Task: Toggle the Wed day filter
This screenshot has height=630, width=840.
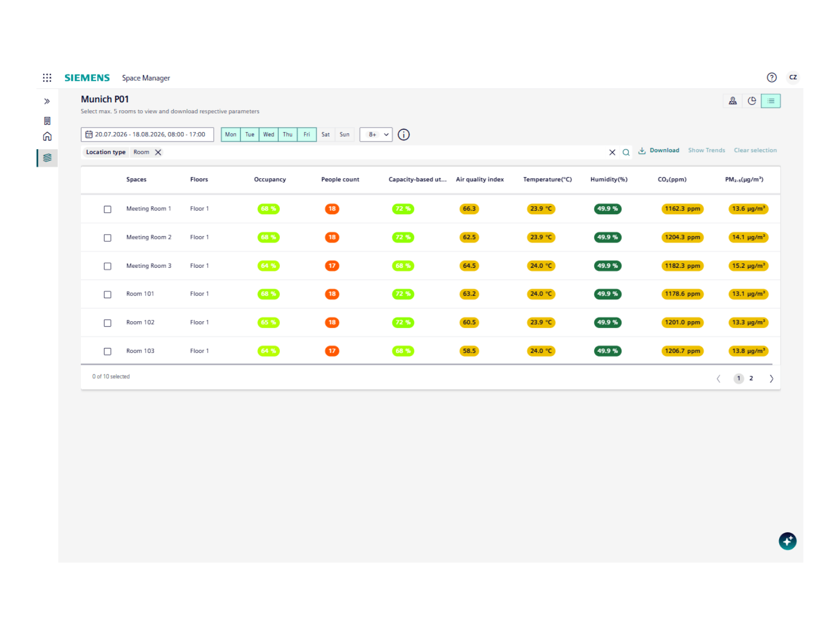Action: pos(268,134)
